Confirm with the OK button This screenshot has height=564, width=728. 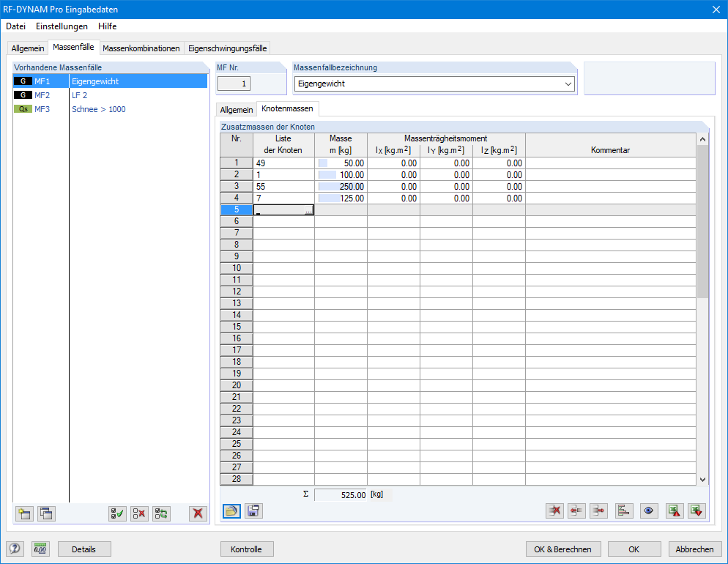[634, 549]
